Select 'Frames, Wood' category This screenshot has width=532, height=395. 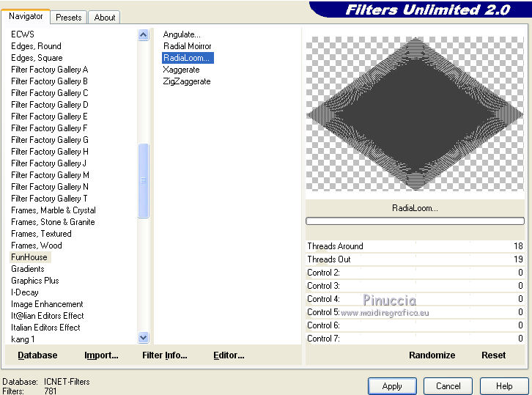(x=37, y=246)
